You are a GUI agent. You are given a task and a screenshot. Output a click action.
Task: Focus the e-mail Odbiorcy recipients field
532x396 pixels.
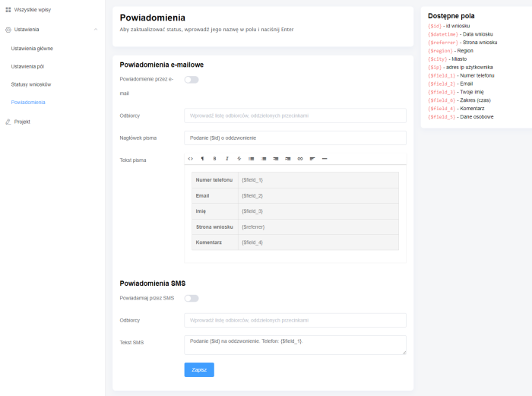[x=295, y=116]
